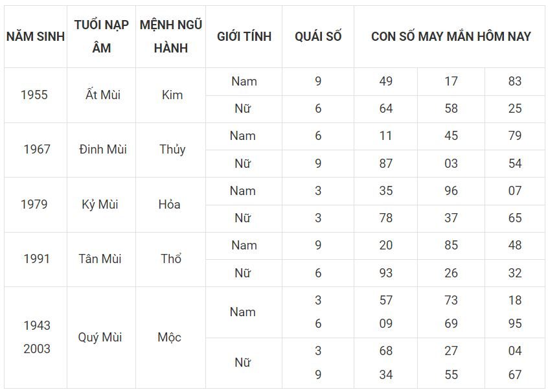Image resolution: width=548 pixels, height=392 pixels.
Task: Click the Thổ element cell
Action: (x=171, y=259)
